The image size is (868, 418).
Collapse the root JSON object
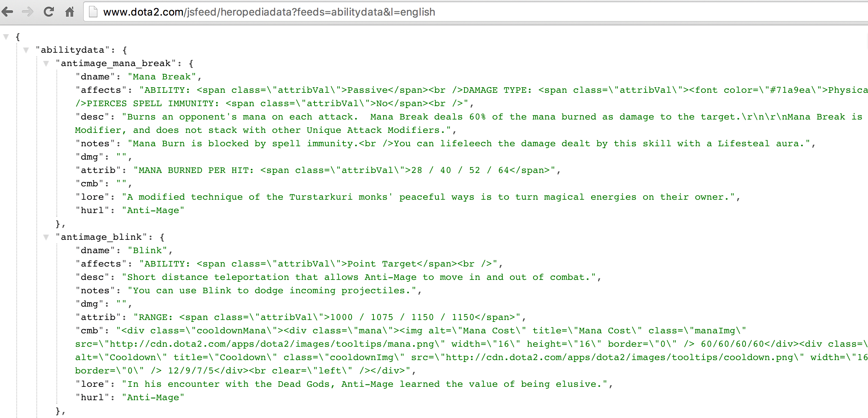[6, 36]
